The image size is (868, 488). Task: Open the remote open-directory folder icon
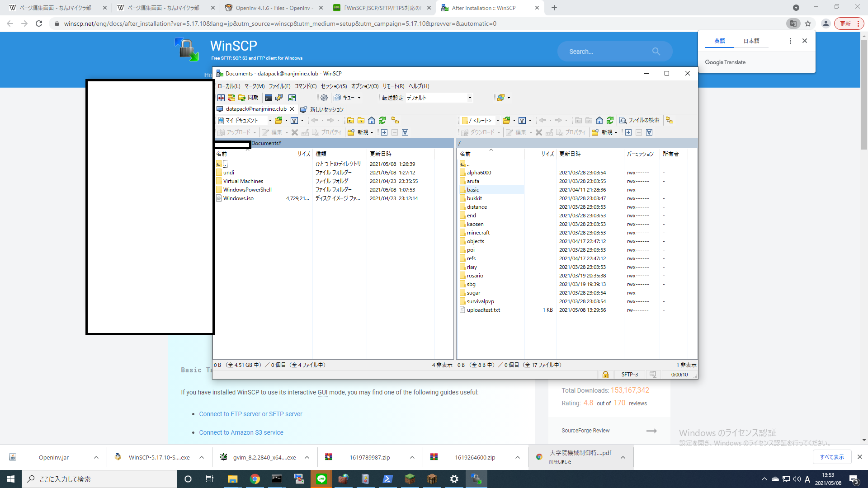pos(507,120)
